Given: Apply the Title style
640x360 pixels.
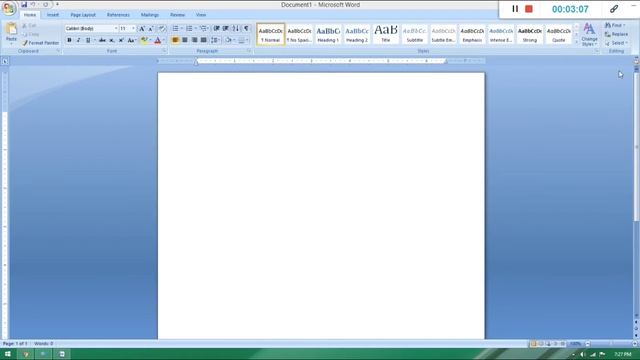Looking at the screenshot, I should click(386, 34).
